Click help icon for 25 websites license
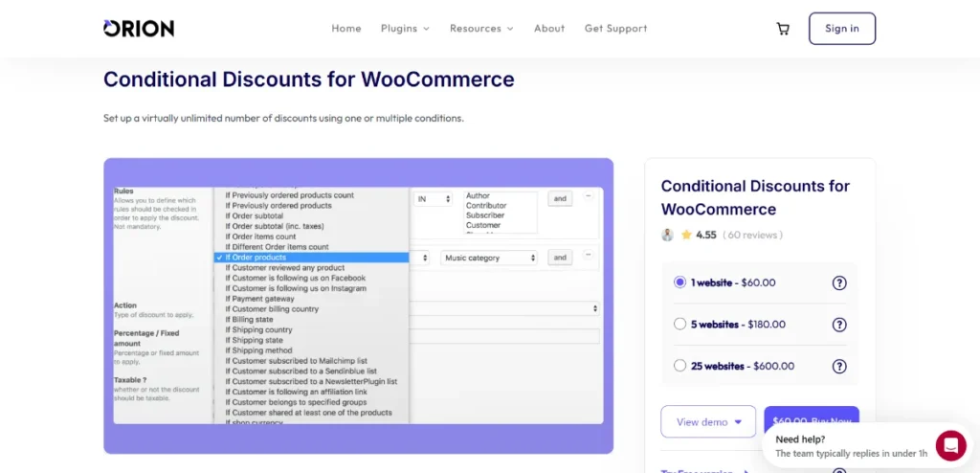This screenshot has width=980, height=473. click(839, 366)
